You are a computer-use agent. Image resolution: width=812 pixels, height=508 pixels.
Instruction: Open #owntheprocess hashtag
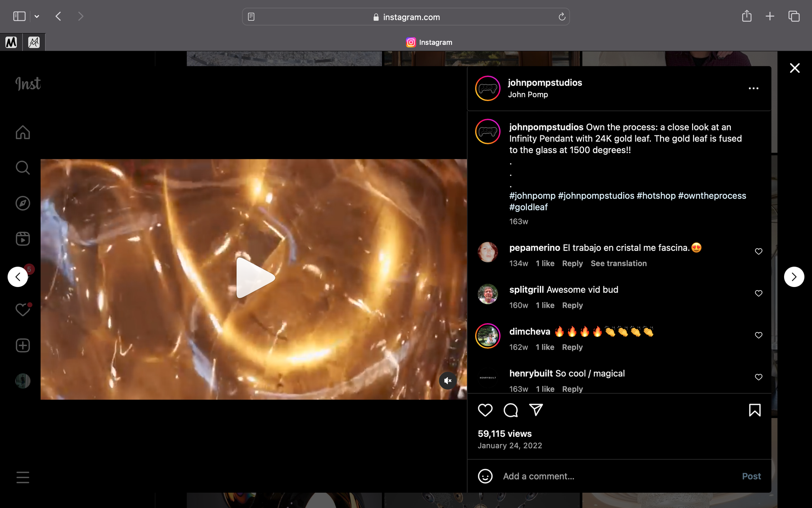coord(712,196)
